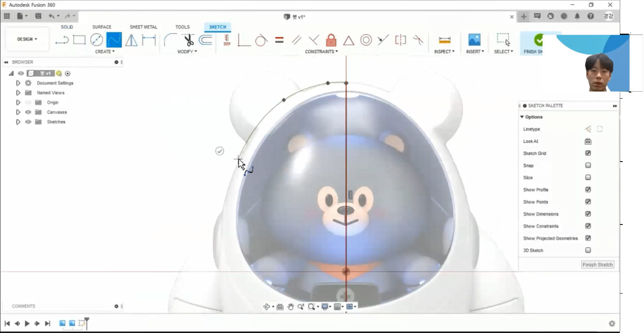The width and height of the screenshot is (644, 333).
Task: Expand the Origin tree node
Action: pos(18,102)
